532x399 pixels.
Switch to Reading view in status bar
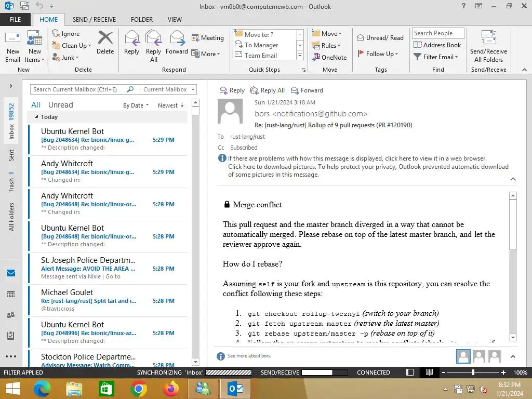[429, 372]
